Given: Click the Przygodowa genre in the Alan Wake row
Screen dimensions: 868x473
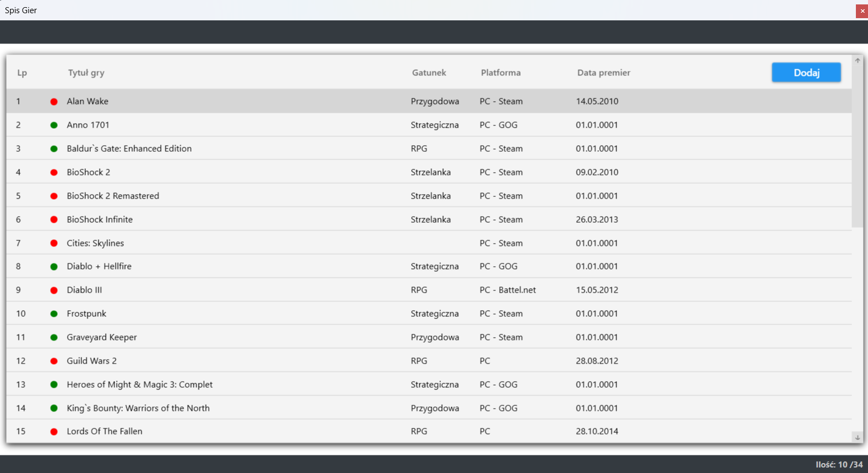Looking at the screenshot, I should pos(435,101).
